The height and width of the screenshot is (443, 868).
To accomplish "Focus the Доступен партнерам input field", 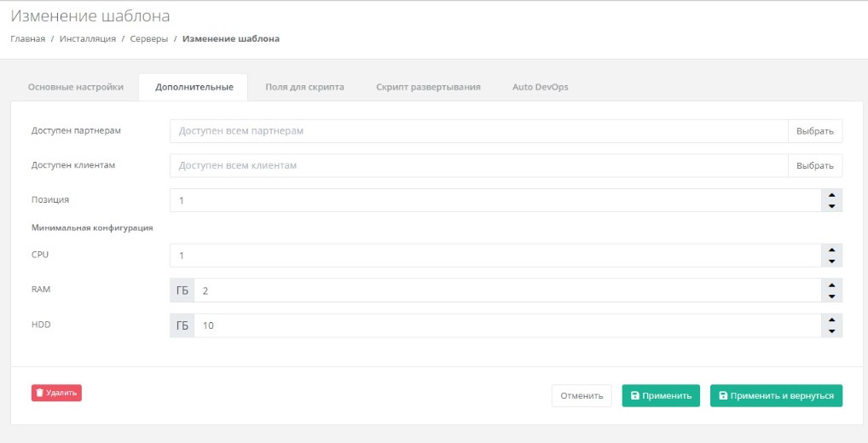I will point(477,131).
